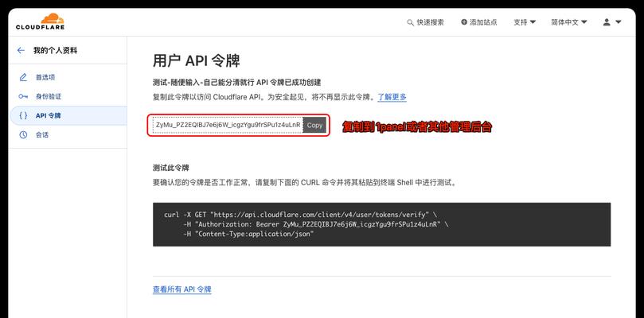Click the 测试此令牌 subheading

171,168
